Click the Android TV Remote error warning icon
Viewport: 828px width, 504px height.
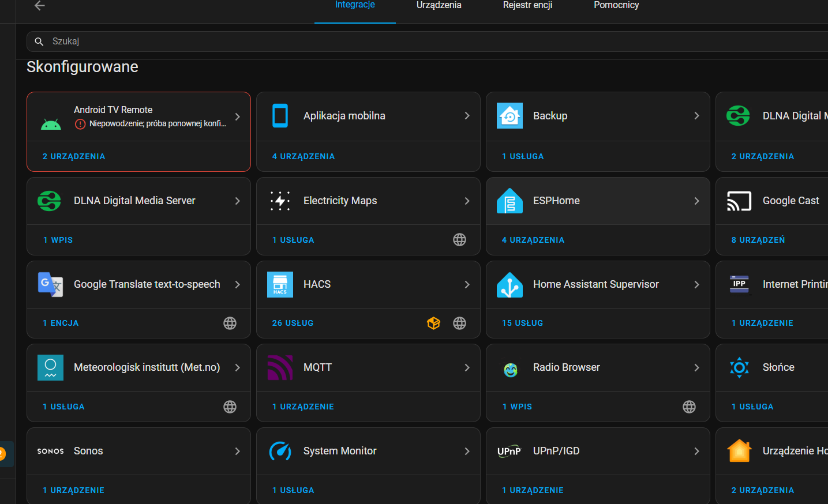tap(81, 124)
